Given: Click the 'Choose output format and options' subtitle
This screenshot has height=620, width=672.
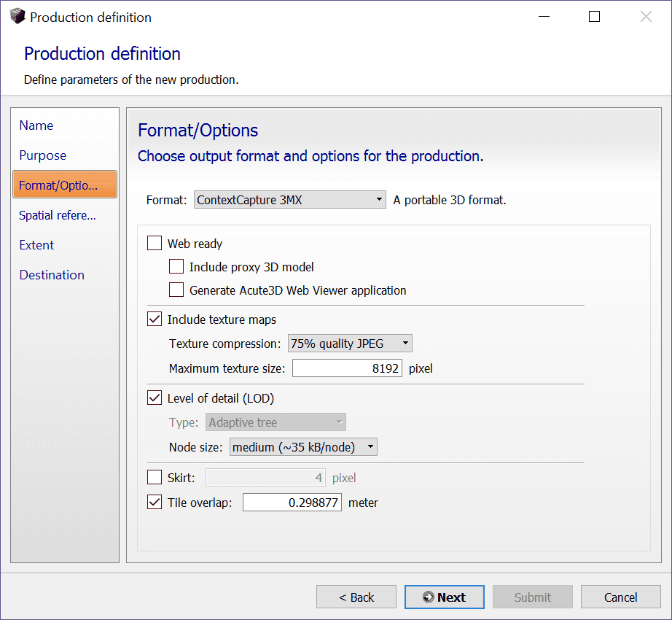Looking at the screenshot, I should tap(310, 156).
